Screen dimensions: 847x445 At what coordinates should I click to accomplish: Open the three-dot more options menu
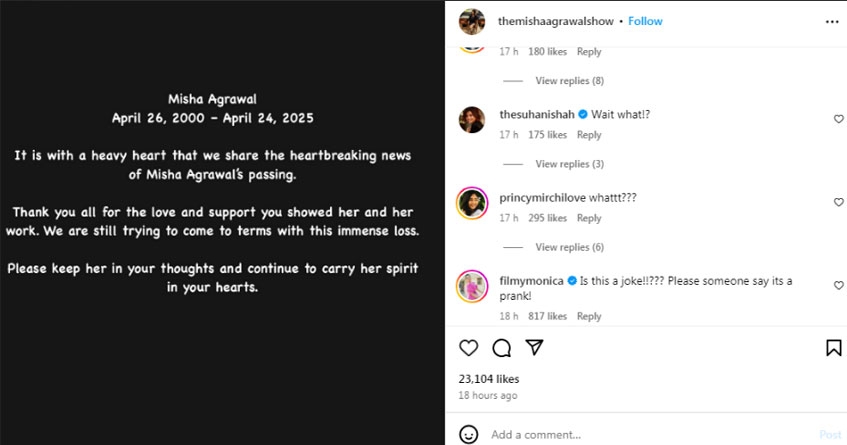tap(832, 22)
